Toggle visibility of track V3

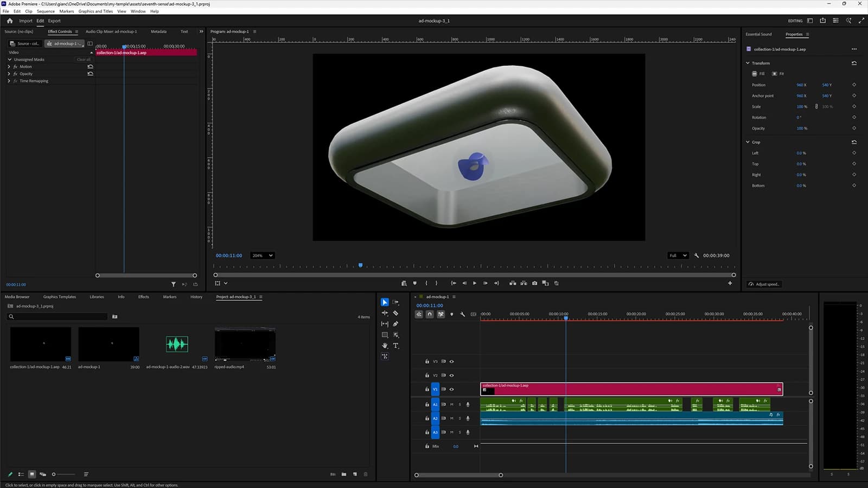[451, 361]
